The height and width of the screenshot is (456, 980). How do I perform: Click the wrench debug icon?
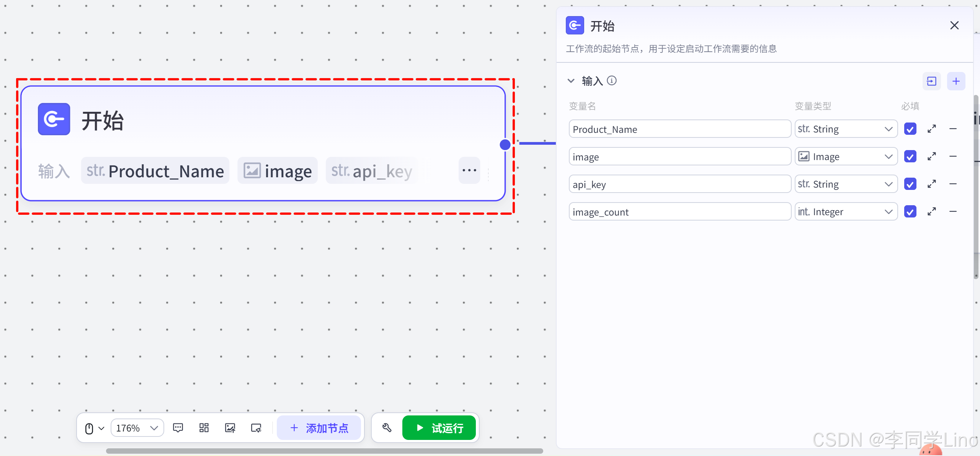coord(387,428)
